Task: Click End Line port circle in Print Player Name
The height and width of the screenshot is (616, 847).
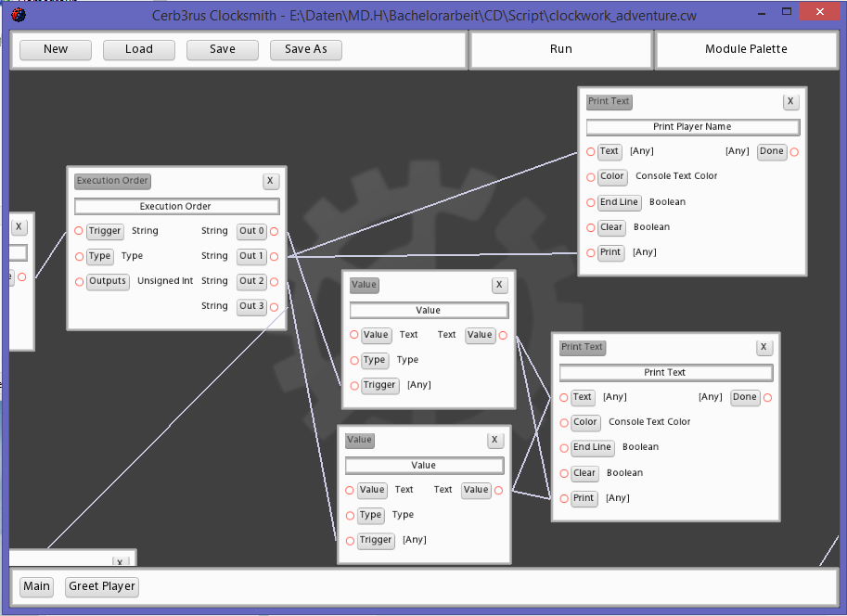Action: tap(590, 202)
